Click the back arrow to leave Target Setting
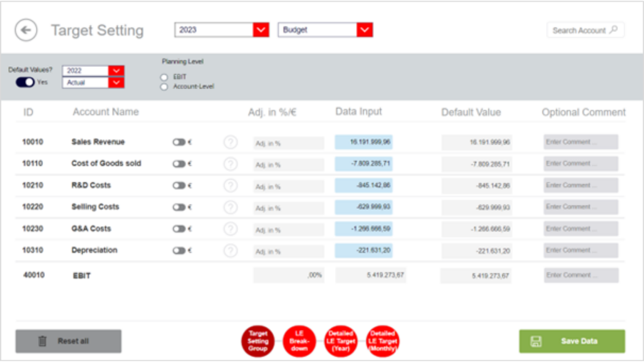The width and height of the screenshot is (644, 362). pyautogui.click(x=25, y=30)
